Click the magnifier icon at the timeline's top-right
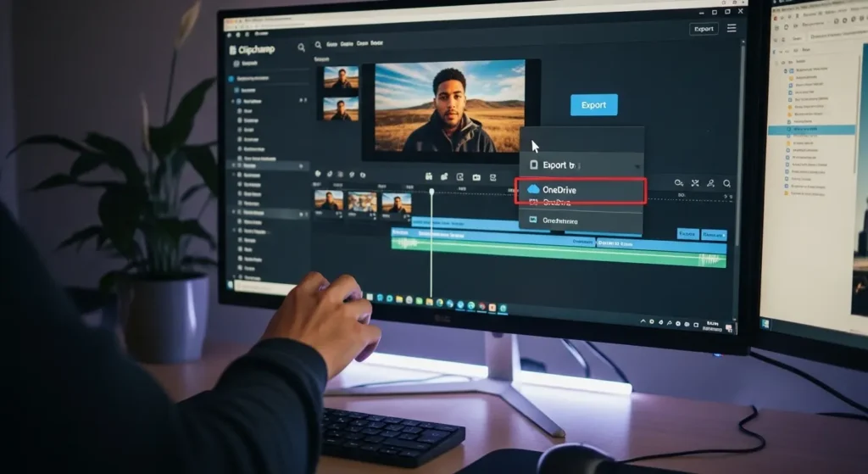868x474 pixels. coord(726,183)
